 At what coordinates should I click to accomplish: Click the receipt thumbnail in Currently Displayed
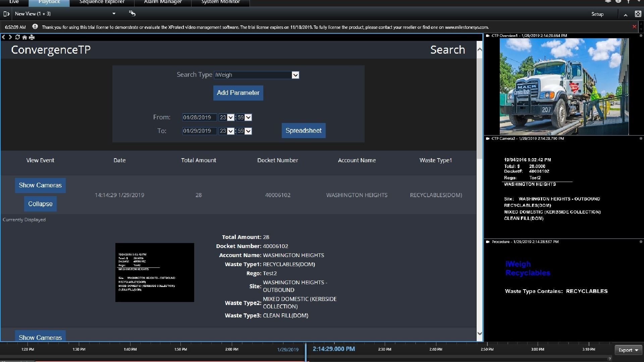point(155,273)
